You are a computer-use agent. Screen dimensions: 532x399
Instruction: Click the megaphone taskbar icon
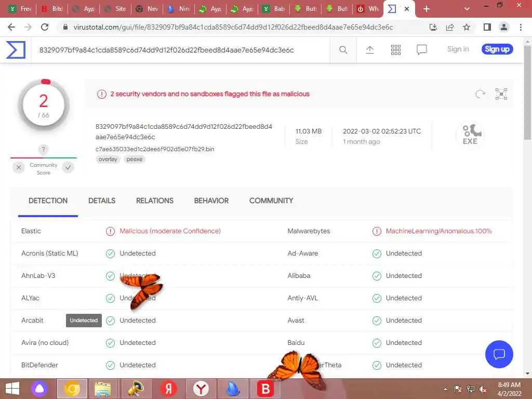[x=136, y=389]
